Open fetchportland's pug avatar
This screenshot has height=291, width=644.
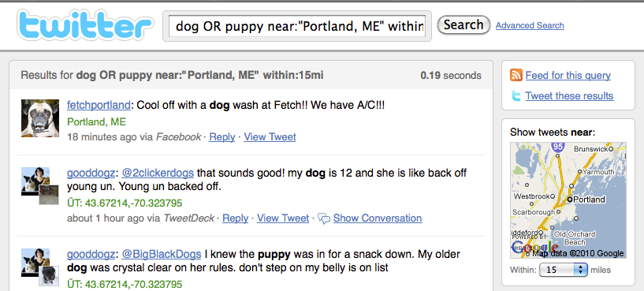click(40, 118)
